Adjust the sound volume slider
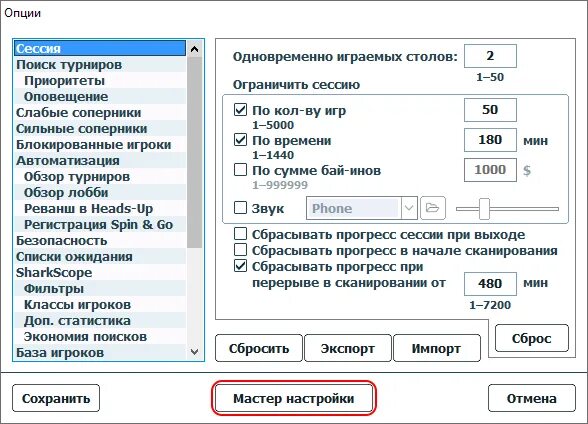Viewport: 588px width, 424px height. (484, 208)
